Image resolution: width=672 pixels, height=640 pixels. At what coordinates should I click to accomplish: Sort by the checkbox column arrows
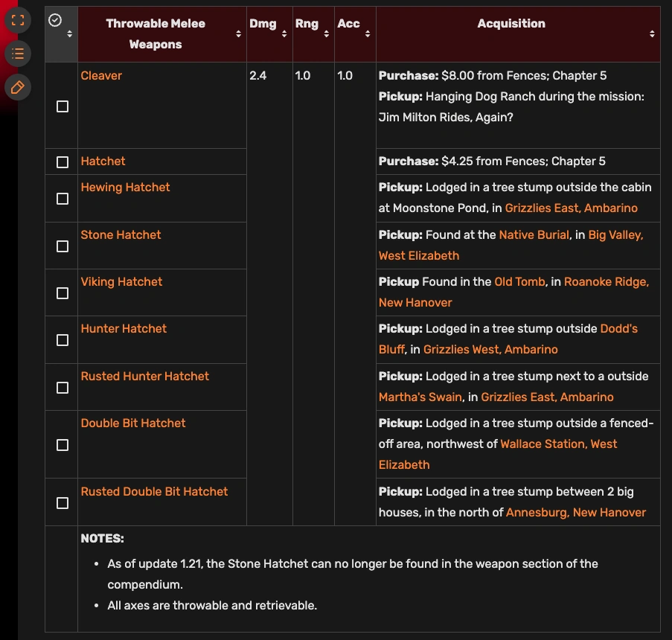[69, 34]
